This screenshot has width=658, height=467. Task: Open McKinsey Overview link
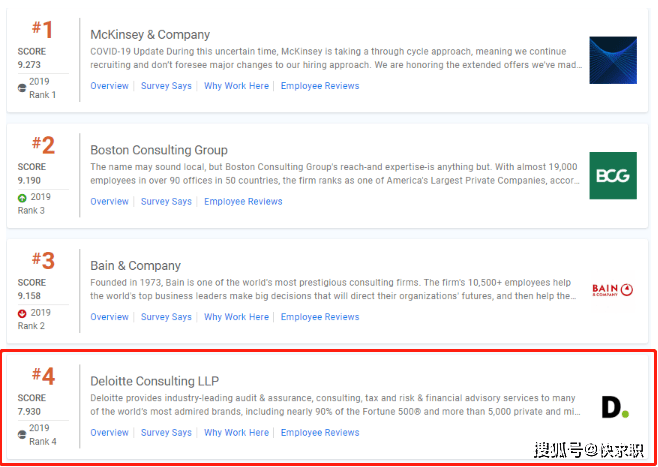click(x=109, y=86)
